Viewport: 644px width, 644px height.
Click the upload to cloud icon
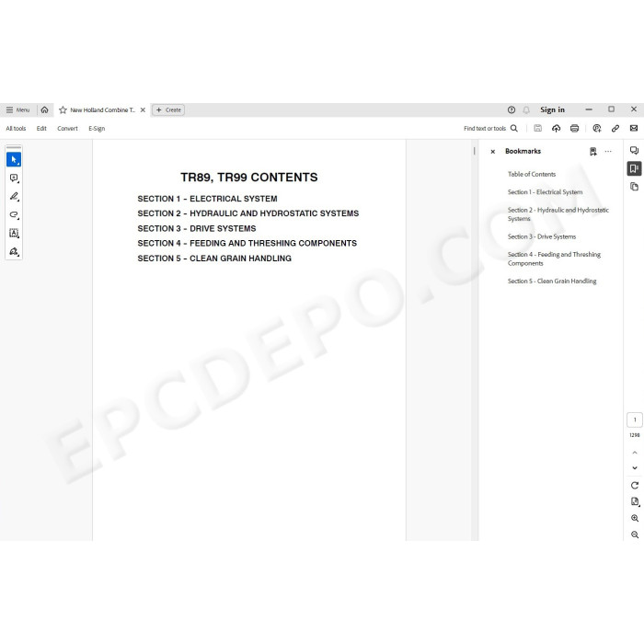point(556,128)
